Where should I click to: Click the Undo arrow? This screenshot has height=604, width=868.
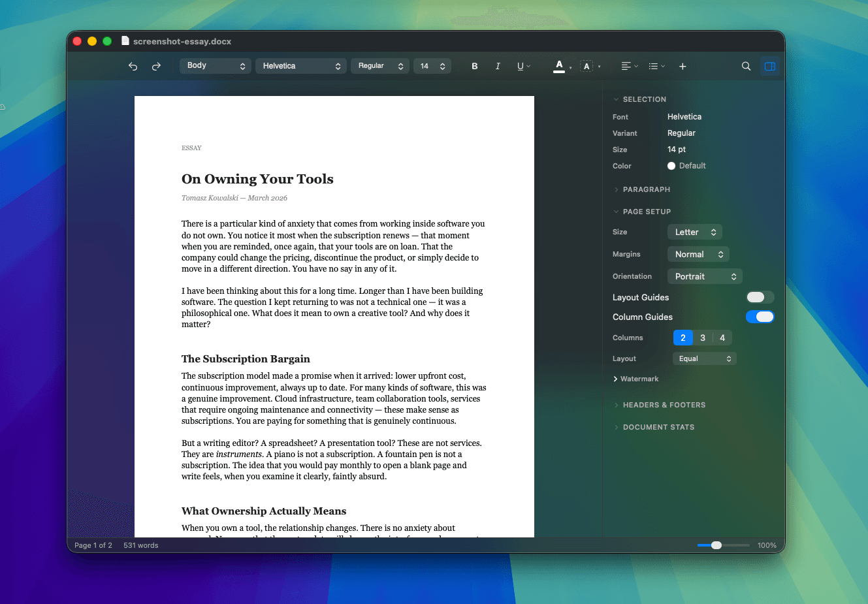133,66
